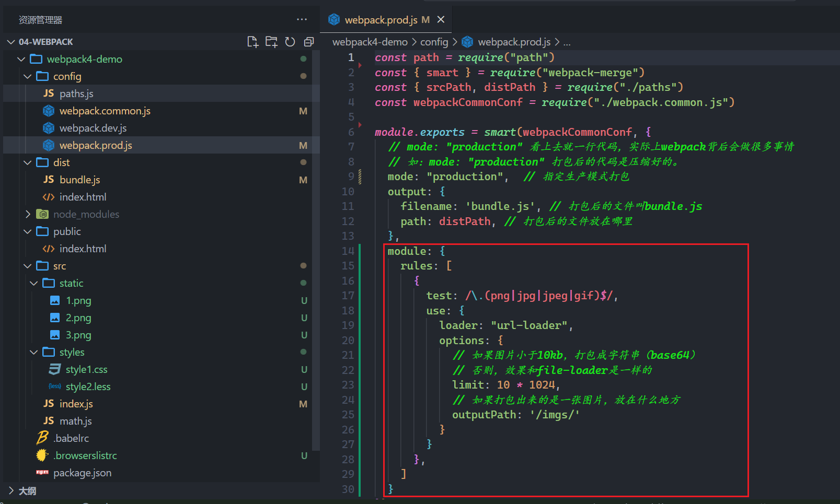Click the New File icon in explorer header

point(253,42)
